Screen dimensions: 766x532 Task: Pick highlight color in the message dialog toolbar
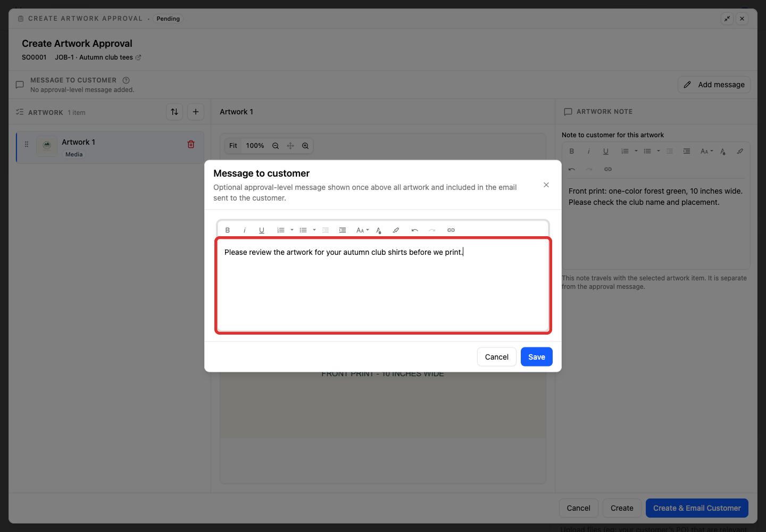coord(396,230)
